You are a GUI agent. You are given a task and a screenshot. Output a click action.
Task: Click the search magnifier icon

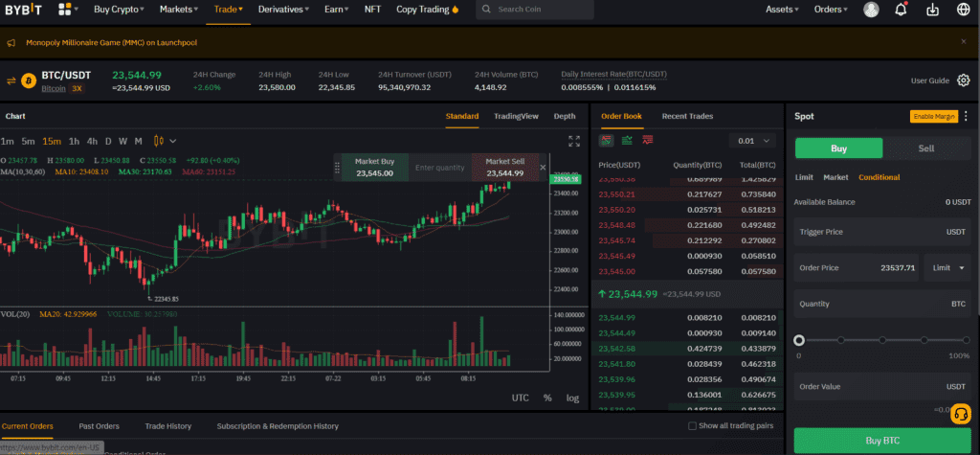click(x=487, y=10)
